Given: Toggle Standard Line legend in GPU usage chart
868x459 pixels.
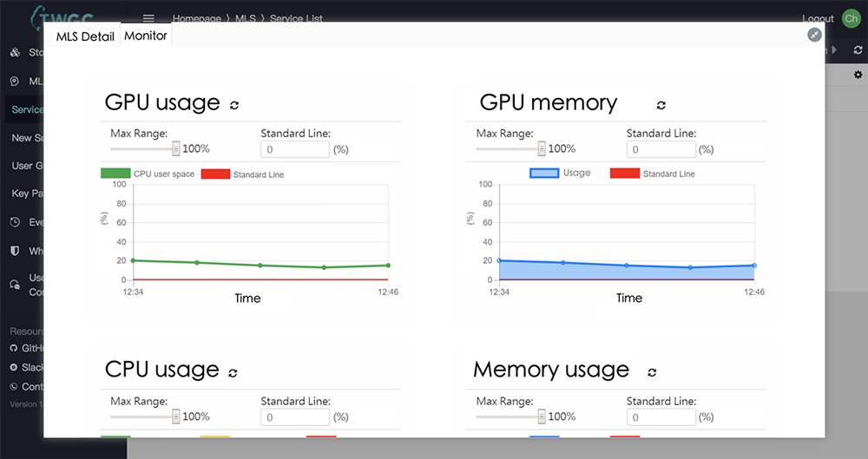Looking at the screenshot, I should [242, 174].
